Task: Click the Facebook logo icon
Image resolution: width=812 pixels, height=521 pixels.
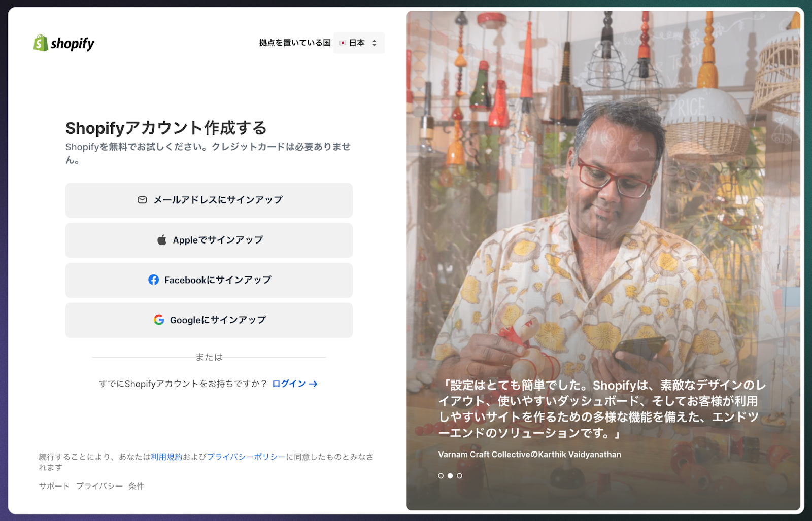Action: tap(153, 280)
